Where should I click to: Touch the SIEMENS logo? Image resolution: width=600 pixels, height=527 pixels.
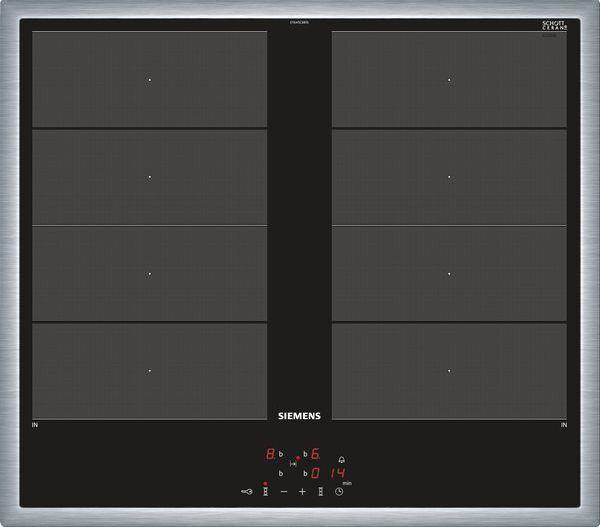[x=299, y=416]
